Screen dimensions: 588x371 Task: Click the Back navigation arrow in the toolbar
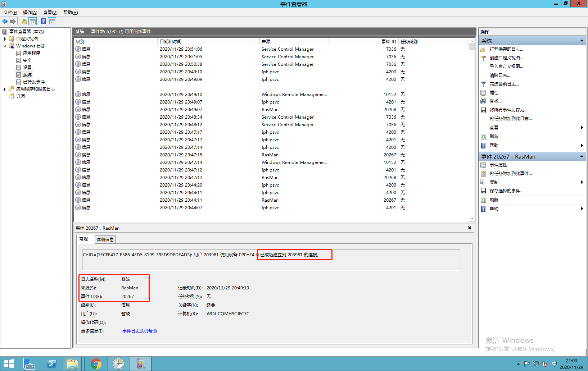coord(5,21)
